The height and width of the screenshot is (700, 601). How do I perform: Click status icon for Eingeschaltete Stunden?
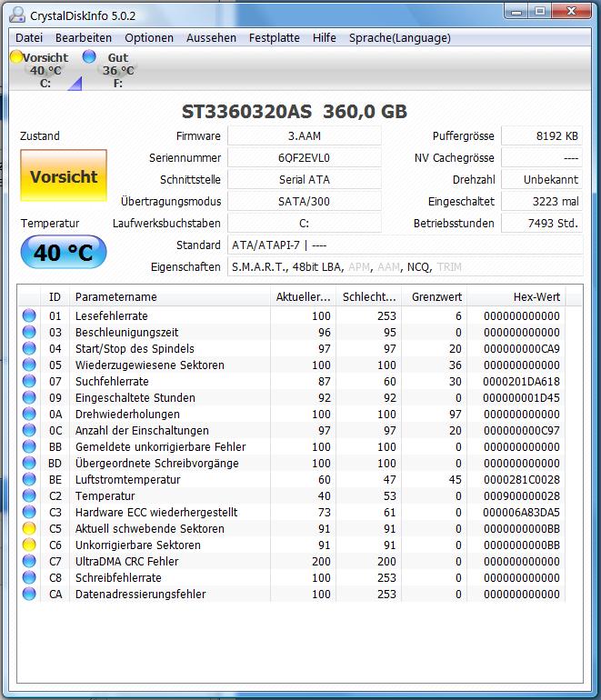(x=29, y=398)
